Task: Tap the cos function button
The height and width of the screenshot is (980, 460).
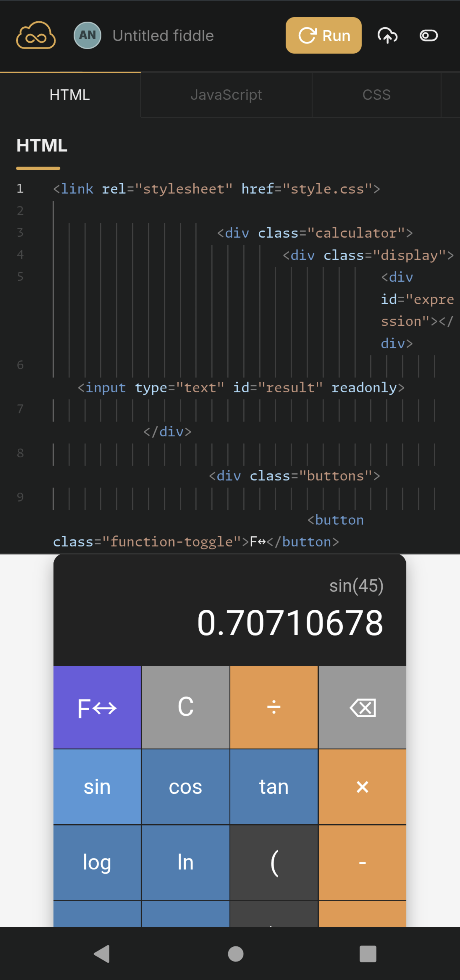Action: coord(186,786)
